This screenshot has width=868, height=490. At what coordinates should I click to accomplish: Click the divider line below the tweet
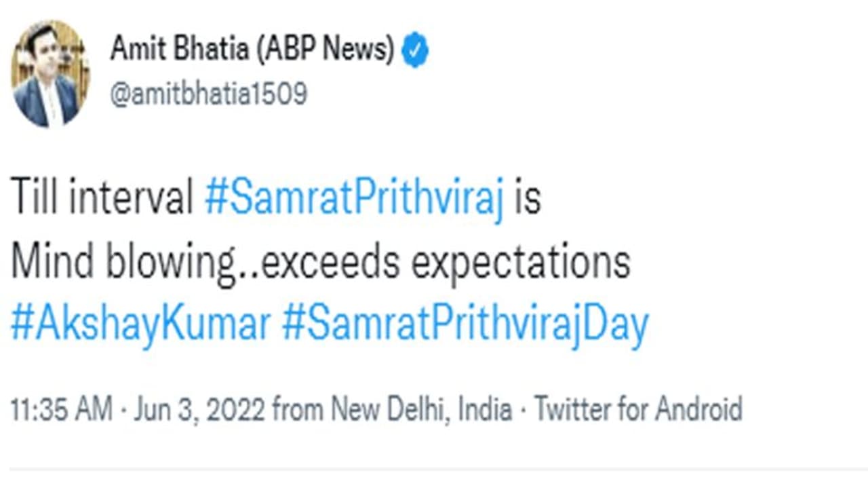coord(434,468)
